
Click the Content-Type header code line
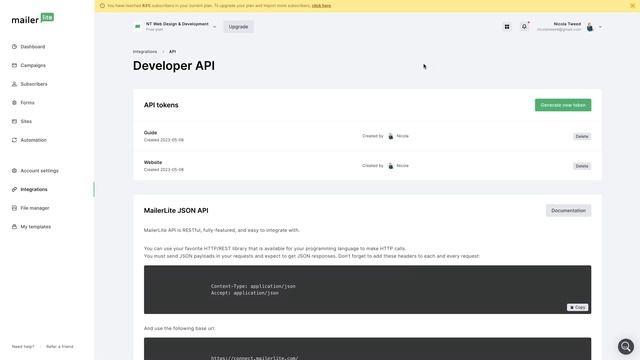[253, 286]
